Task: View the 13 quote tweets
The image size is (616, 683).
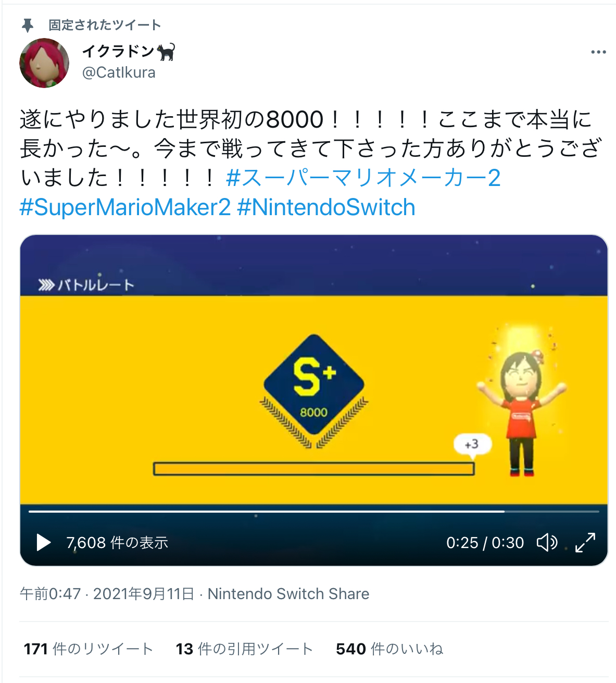Action: point(244,649)
